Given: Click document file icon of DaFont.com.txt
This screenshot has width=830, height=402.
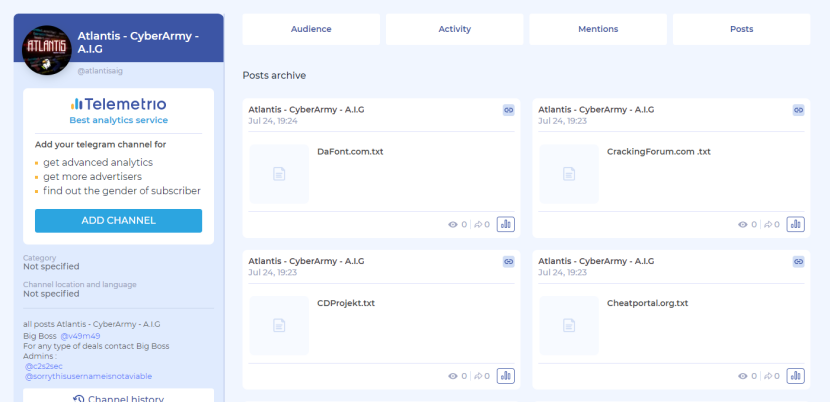Looking at the screenshot, I should [x=279, y=174].
